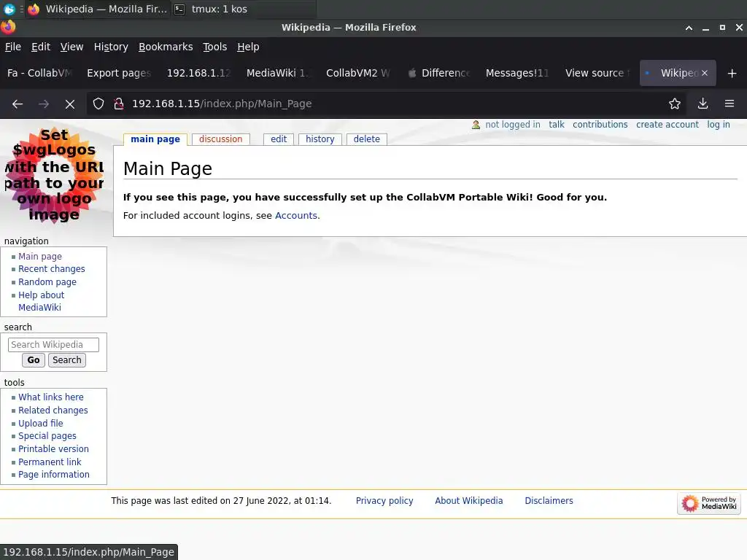747x560 pixels.
Task: Open Random page in navigation
Action: 47,282
